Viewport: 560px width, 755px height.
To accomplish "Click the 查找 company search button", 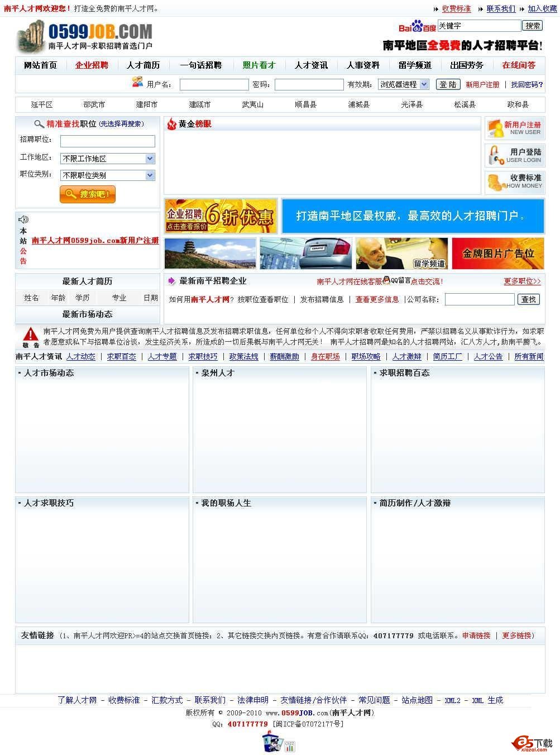I will pyautogui.click(x=528, y=299).
